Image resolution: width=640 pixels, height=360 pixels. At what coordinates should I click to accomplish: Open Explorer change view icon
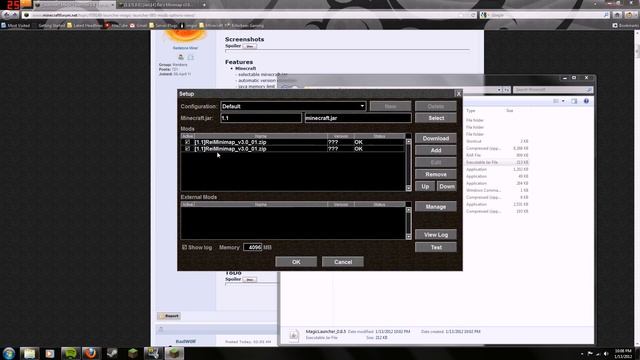click(x=556, y=101)
